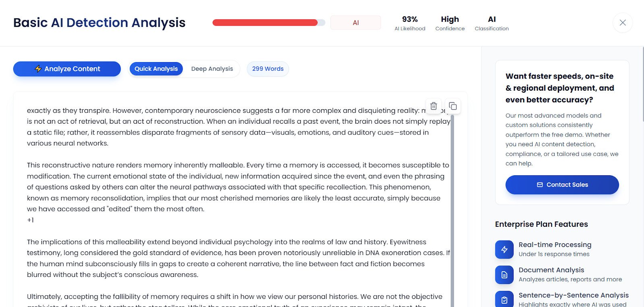Click the 299 Words counter badge
Screen dimensions: 644x307
click(268, 69)
